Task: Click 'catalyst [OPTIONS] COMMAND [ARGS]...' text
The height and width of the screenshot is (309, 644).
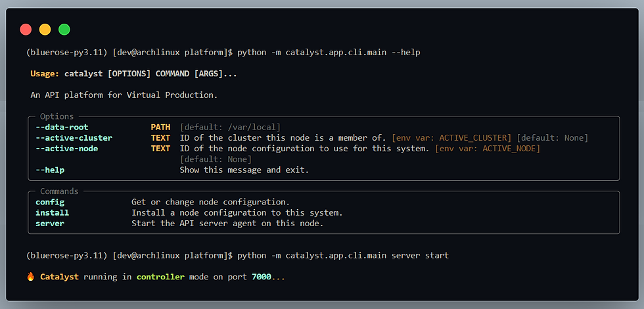Action: click(x=150, y=74)
